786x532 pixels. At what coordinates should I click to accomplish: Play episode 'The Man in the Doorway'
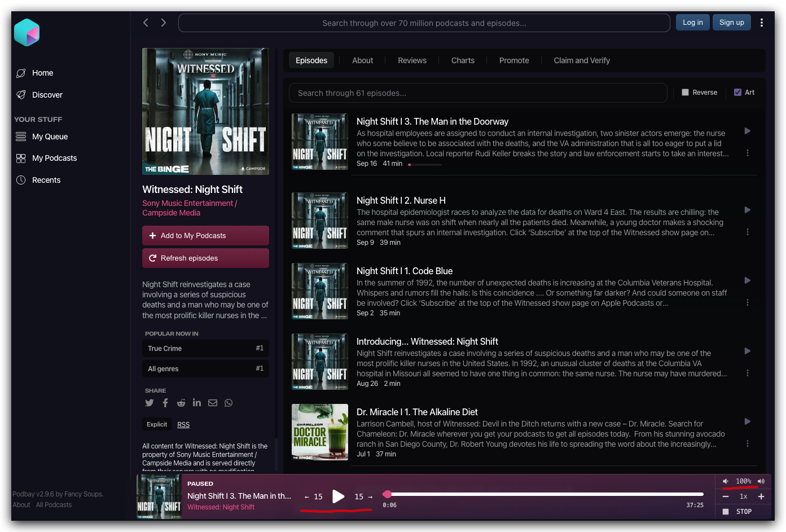click(x=748, y=131)
